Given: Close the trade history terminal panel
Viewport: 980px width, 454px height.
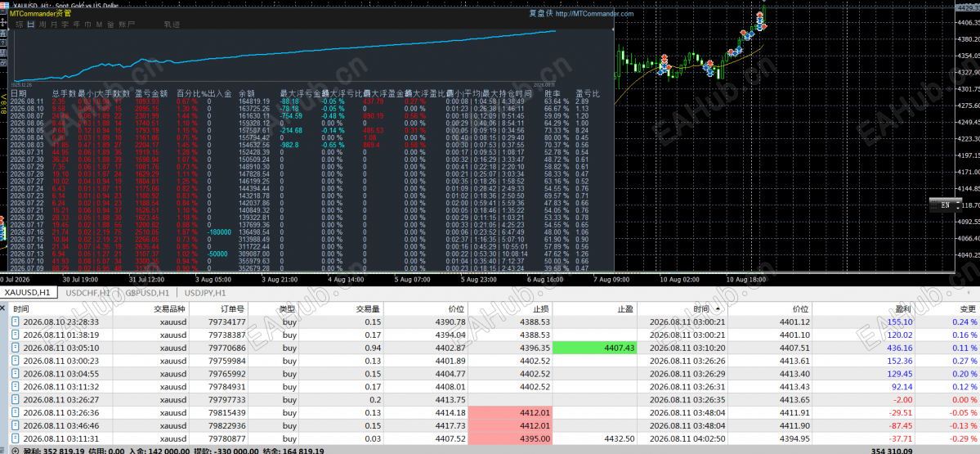Looking at the screenshot, I should [x=3, y=309].
